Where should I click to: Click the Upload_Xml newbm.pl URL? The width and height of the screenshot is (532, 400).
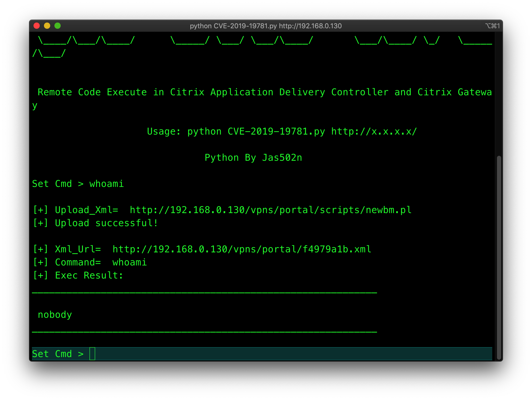pyautogui.click(x=271, y=210)
